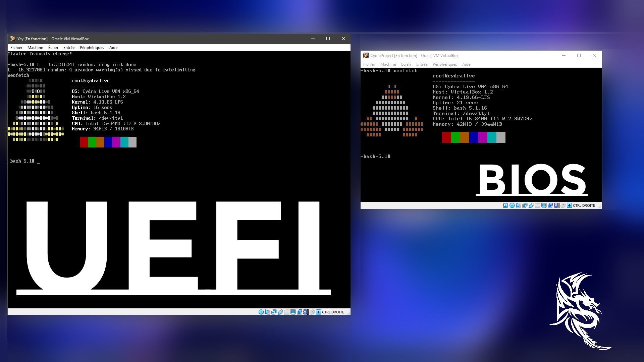Click VirtualBox icon in Yay window title bar
This screenshot has width=644, height=362.
[13, 39]
